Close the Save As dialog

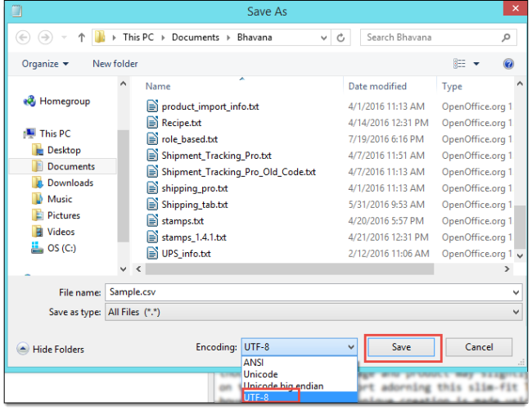[x=515, y=8]
